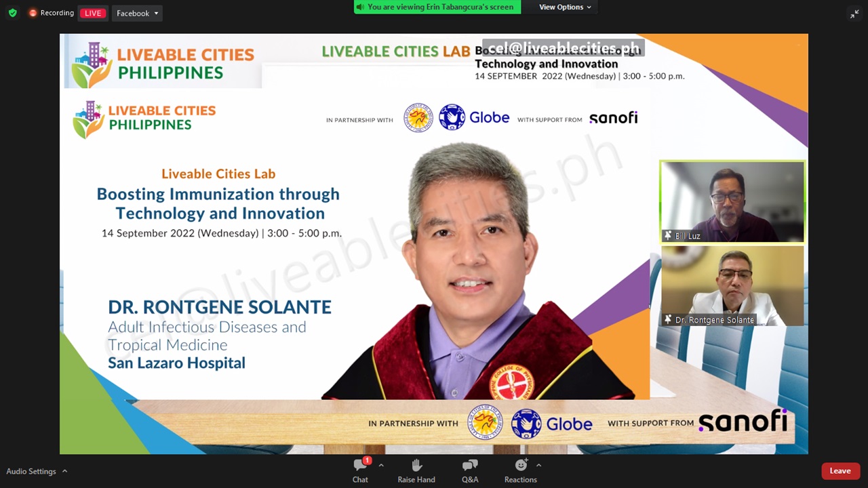
Task: Open the View Options dropdown
Action: point(565,7)
